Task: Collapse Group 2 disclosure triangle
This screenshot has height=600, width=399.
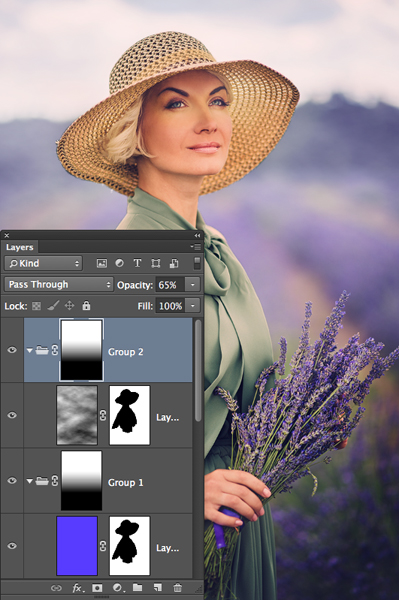Action: tap(29, 351)
